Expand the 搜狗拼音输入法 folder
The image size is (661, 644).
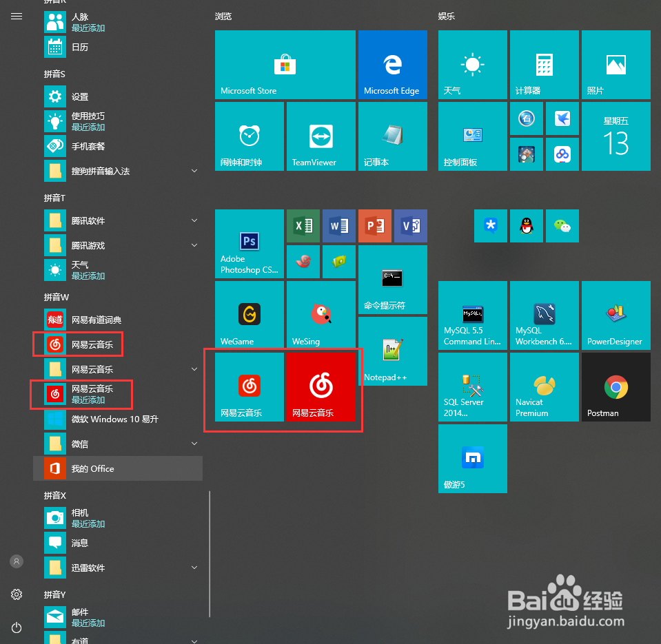[118, 171]
